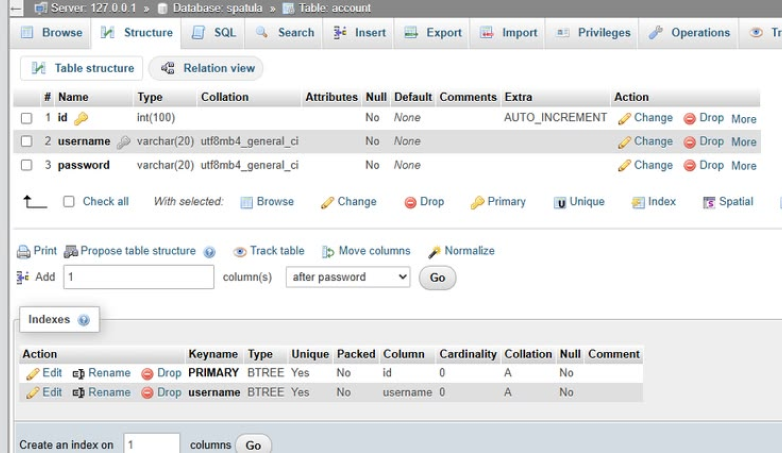Edit the username index
Screen dimensions: 782x453
point(44,393)
